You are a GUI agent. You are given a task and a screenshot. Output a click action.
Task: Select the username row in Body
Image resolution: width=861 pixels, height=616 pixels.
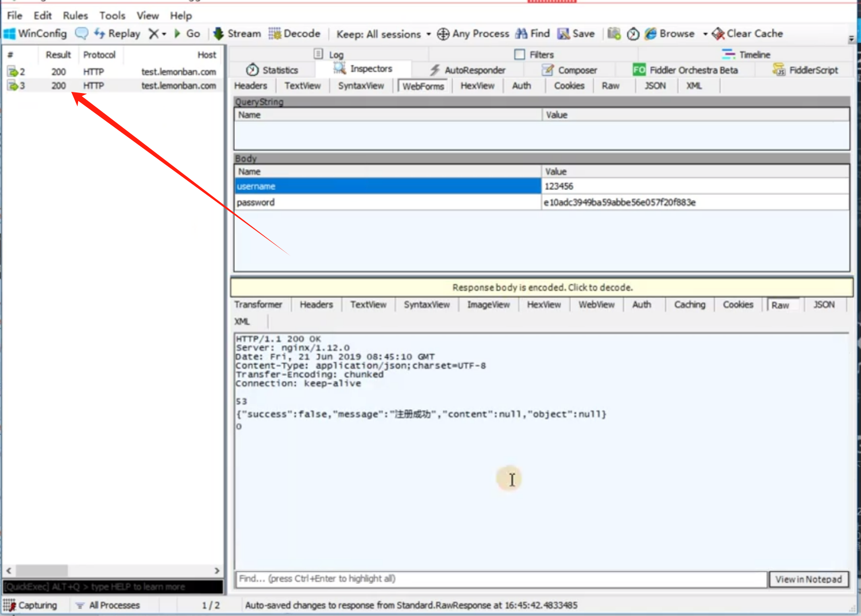[542, 186]
